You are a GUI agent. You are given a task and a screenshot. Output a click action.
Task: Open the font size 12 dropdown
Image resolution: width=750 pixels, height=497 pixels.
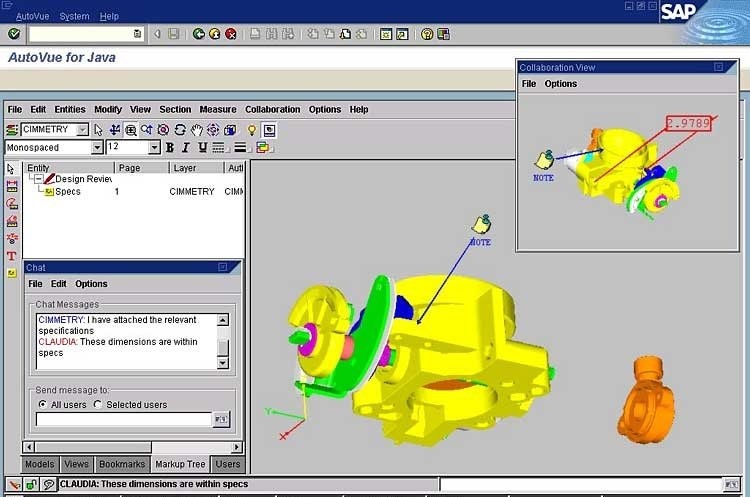(x=154, y=147)
